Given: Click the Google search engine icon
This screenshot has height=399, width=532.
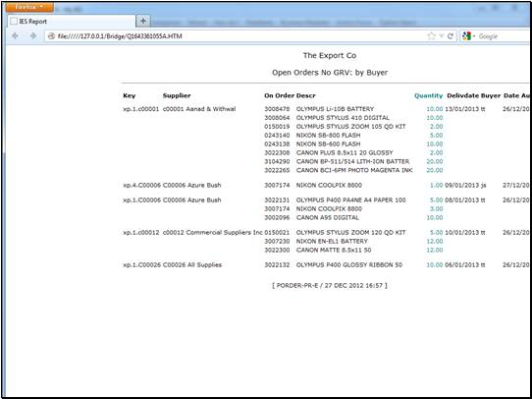Looking at the screenshot, I should (x=467, y=36).
